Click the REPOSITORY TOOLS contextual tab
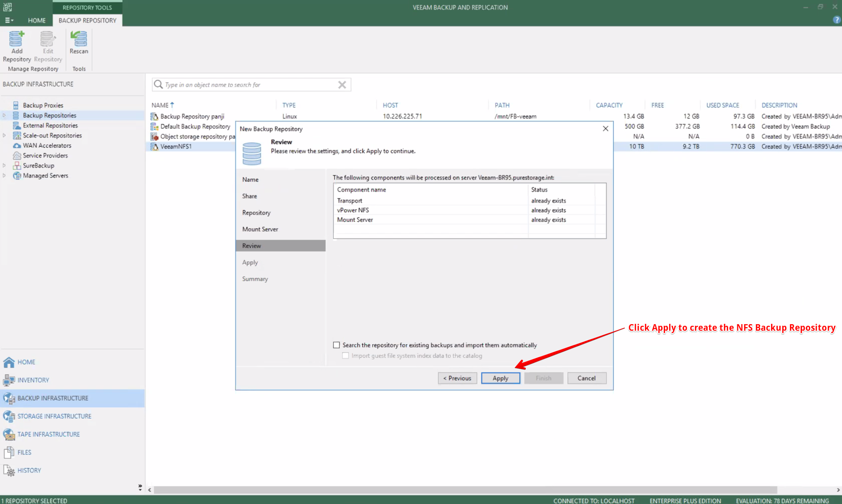Image resolution: width=842 pixels, height=504 pixels. click(x=87, y=7)
